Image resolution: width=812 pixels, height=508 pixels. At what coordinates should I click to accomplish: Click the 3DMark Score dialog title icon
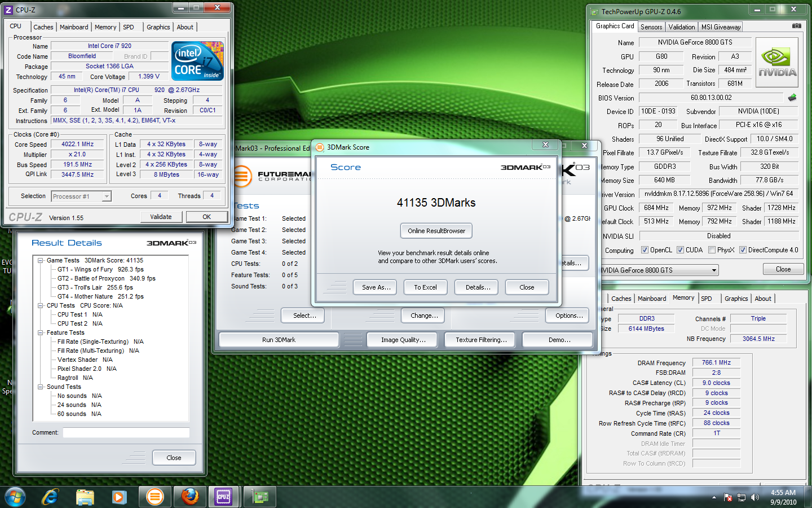point(320,147)
